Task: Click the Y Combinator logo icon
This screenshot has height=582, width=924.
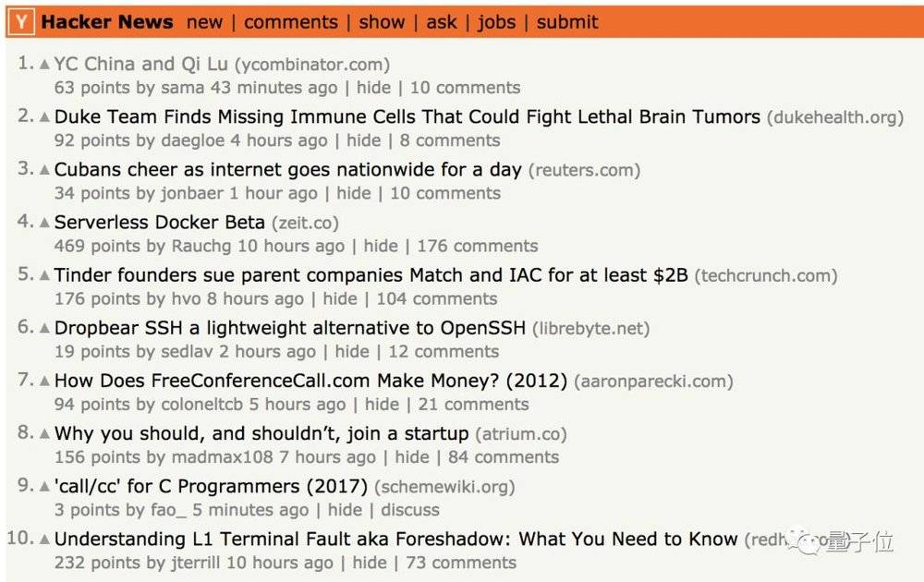Action: coord(21,22)
